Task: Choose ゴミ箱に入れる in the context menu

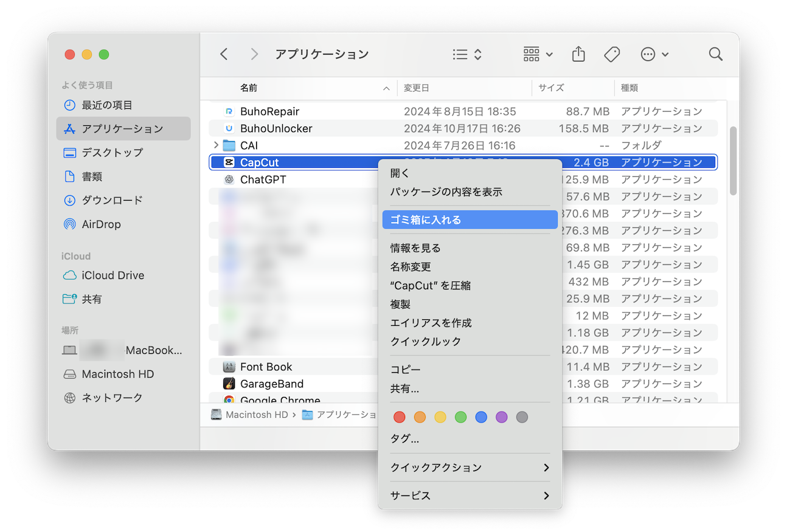Action: tap(470, 220)
